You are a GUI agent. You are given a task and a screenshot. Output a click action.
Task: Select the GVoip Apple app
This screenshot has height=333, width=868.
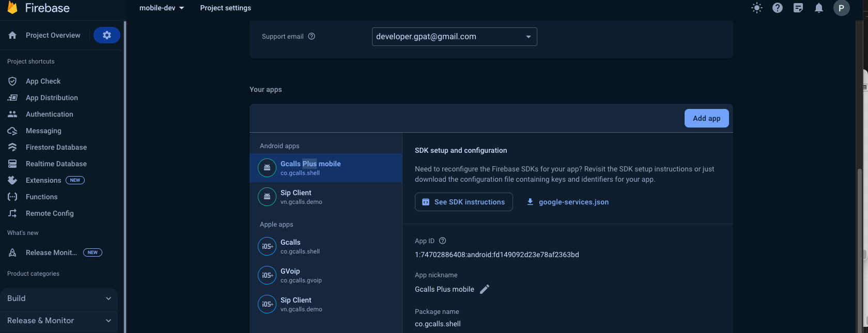click(x=301, y=275)
